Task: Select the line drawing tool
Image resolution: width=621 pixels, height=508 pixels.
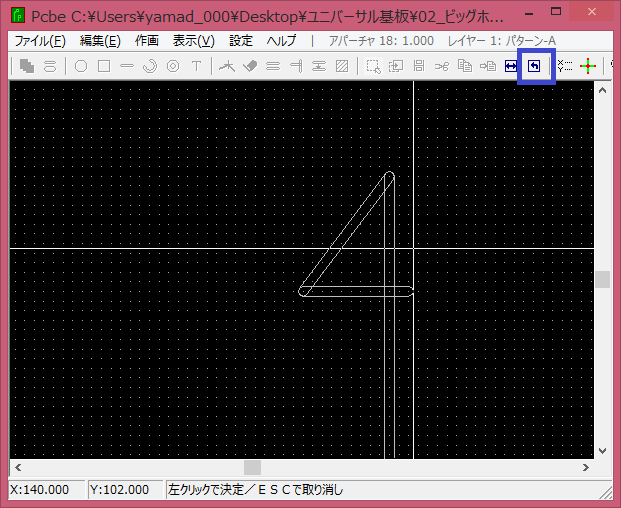Action: click(127, 66)
